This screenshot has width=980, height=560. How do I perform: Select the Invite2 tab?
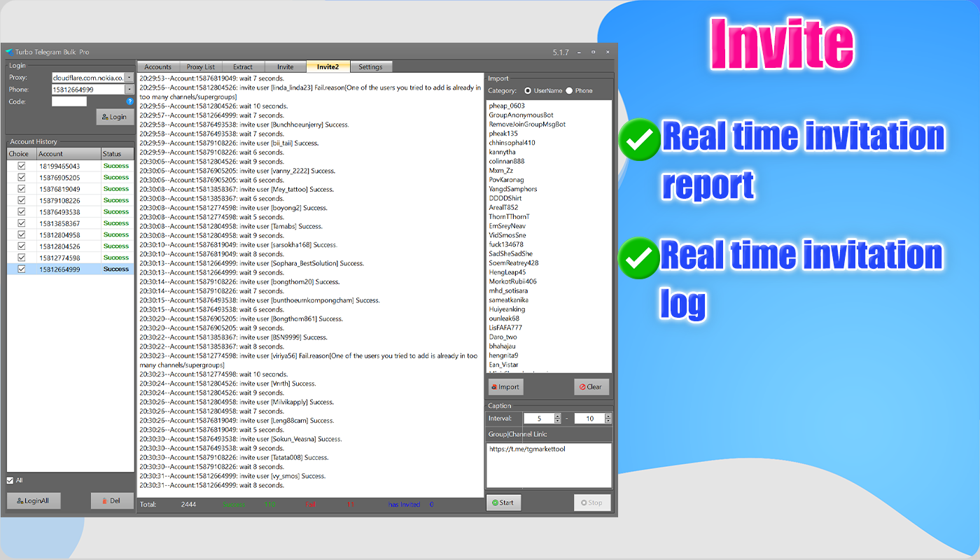coord(328,66)
